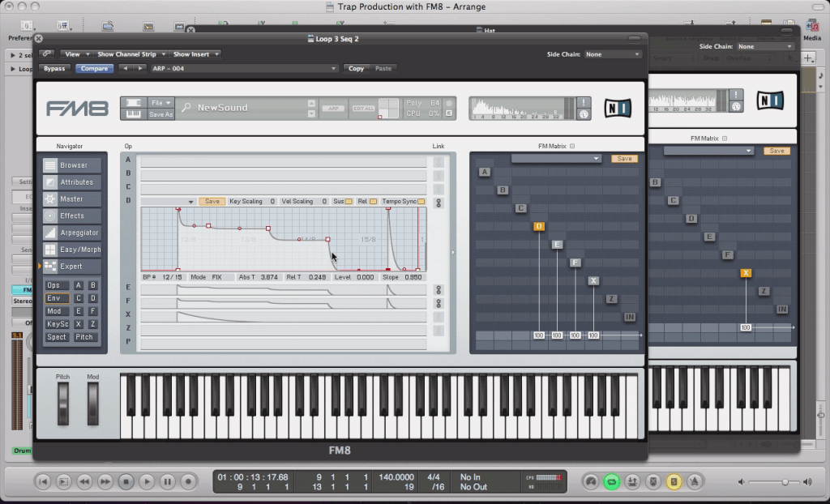Toggle the FM8 rack view icon
Screen dimensions: 830x504
pyautogui.click(x=134, y=103)
